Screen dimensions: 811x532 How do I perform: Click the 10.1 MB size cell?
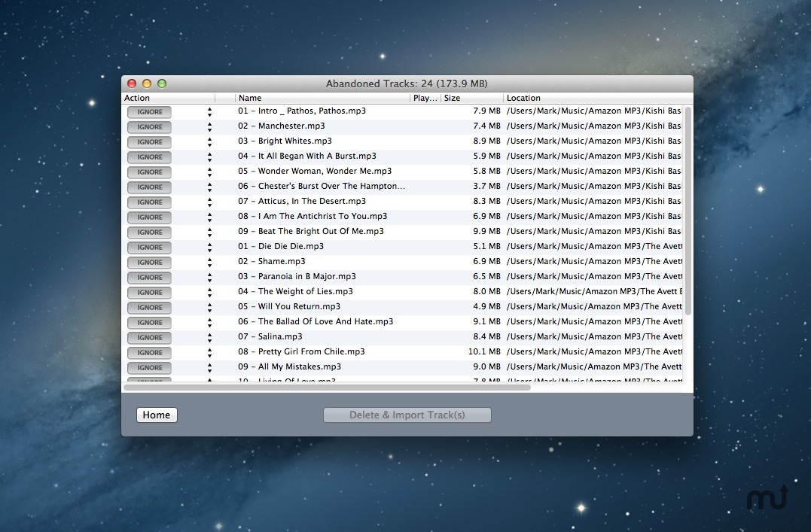pos(484,352)
